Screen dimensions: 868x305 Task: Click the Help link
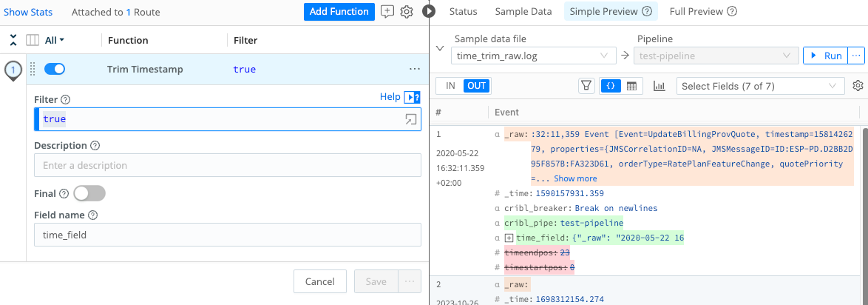390,97
